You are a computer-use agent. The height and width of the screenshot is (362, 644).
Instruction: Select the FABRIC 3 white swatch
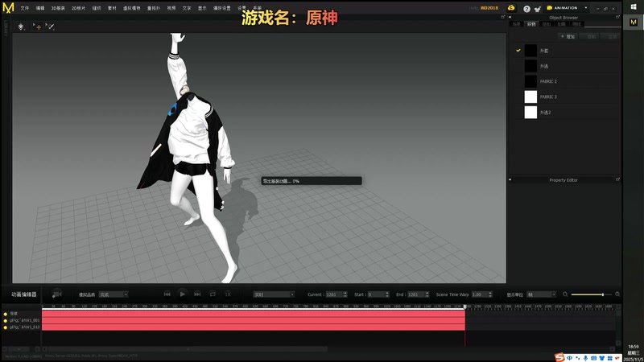tap(530, 97)
